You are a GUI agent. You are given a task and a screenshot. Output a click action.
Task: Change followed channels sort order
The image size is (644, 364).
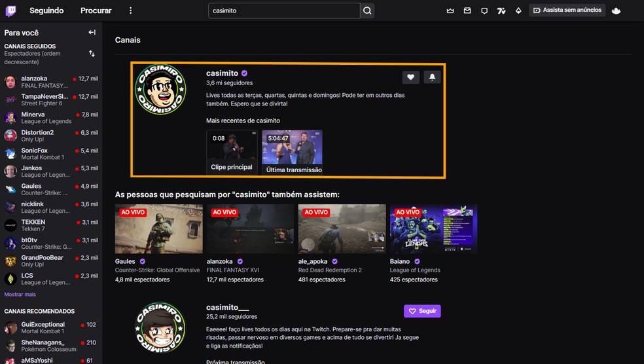(x=92, y=54)
